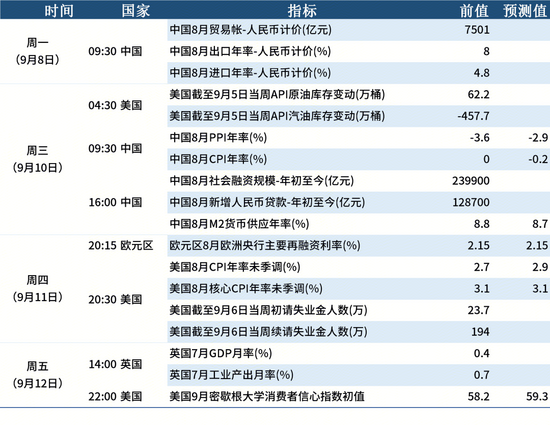This screenshot has width=550, height=425.
Task: Select the 美国截至9月6日当周初请失业金人数 row
Action: (358, 310)
